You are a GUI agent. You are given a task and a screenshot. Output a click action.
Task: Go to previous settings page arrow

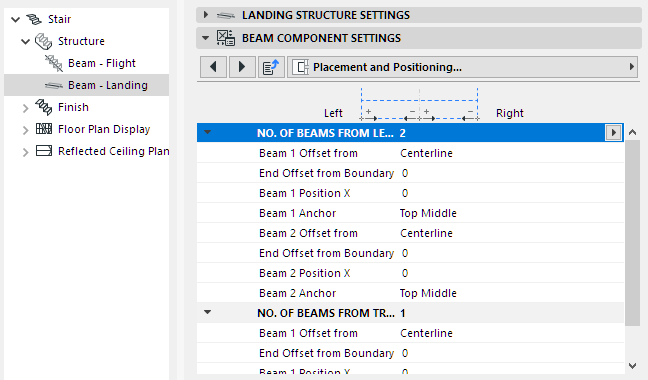213,67
